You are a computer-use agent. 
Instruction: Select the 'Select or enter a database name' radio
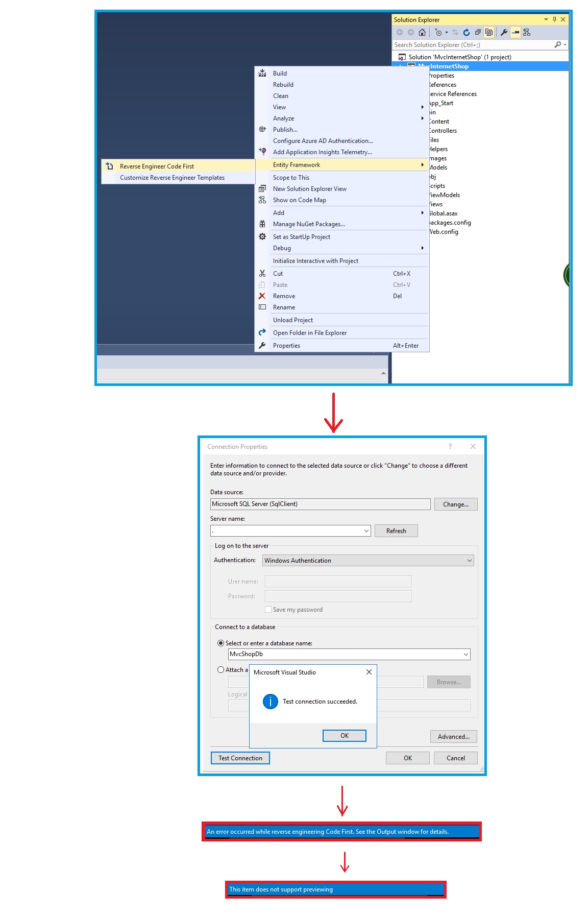(220, 643)
